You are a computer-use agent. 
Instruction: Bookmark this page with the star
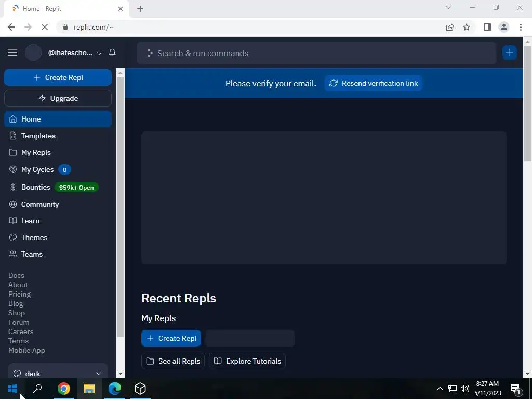pos(467,27)
